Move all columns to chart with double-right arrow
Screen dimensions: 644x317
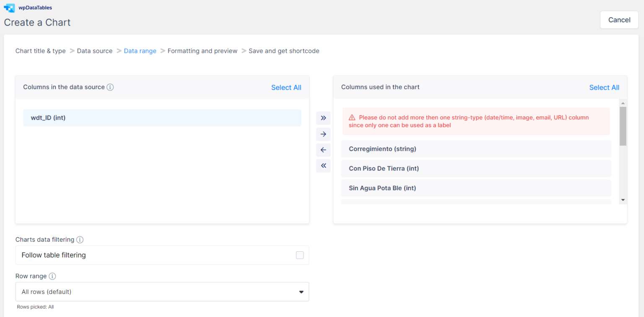[x=323, y=118]
